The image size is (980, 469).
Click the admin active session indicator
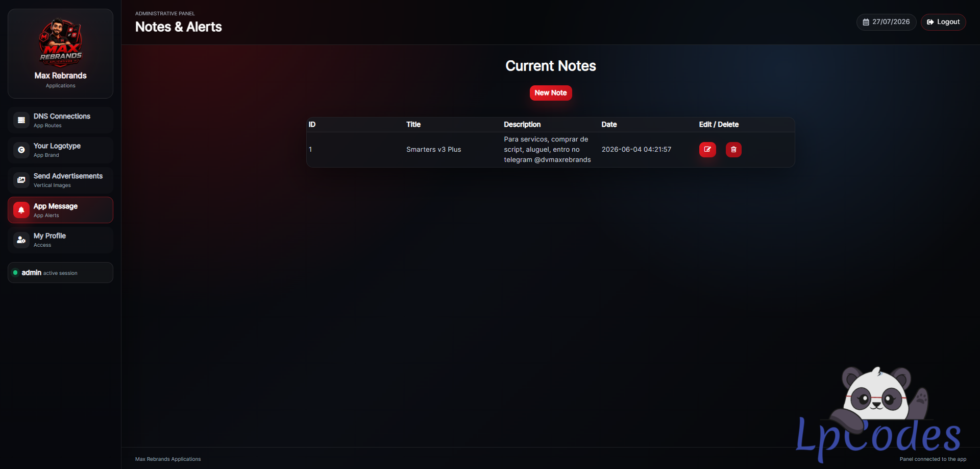click(x=60, y=273)
